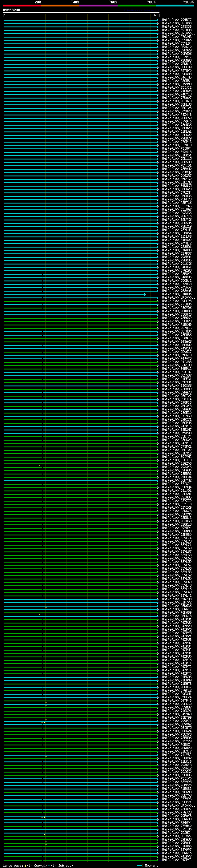This screenshot has width=197, height=868.
Task: Click the cyan 50char scale bar
Action: click(139, 865)
